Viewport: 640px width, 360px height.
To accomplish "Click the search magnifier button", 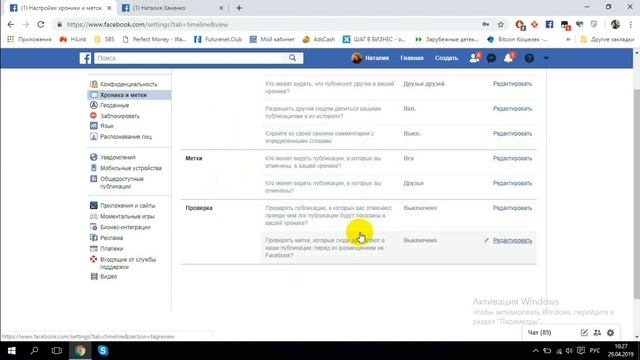I will pos(293,58).
